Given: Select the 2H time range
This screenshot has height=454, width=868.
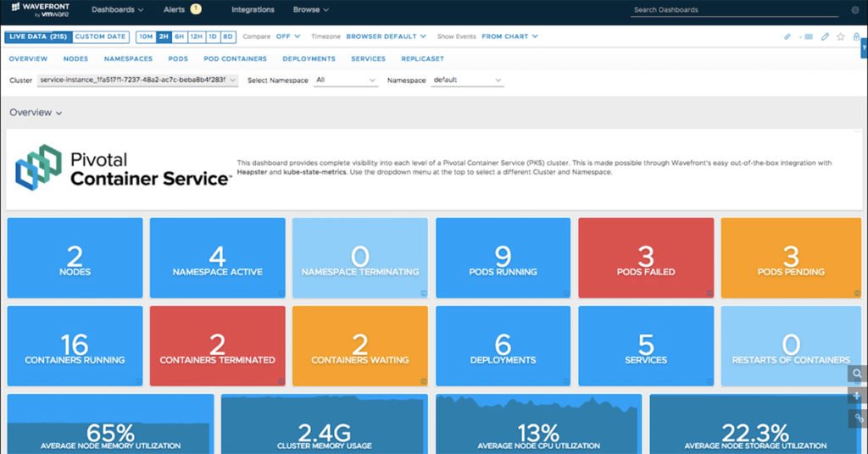Looking at the screenshot, I should click(164, 36).
